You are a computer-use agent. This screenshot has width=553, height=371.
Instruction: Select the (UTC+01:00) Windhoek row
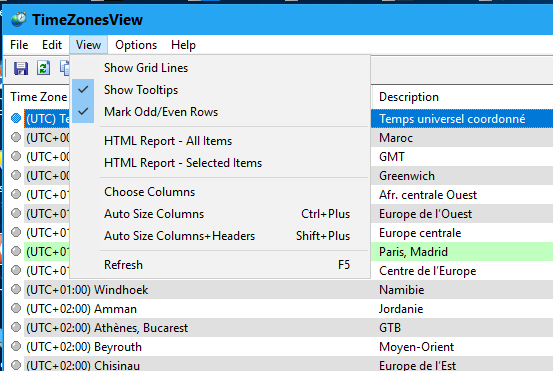[x=87, y=290]
